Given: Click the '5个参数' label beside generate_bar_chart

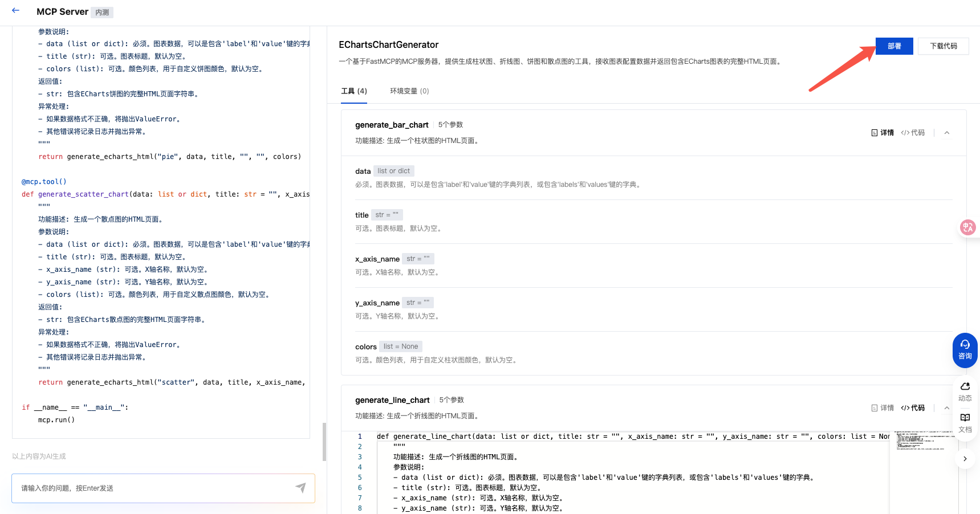Looking at the screenshot, I should click(x=450, y=125).
